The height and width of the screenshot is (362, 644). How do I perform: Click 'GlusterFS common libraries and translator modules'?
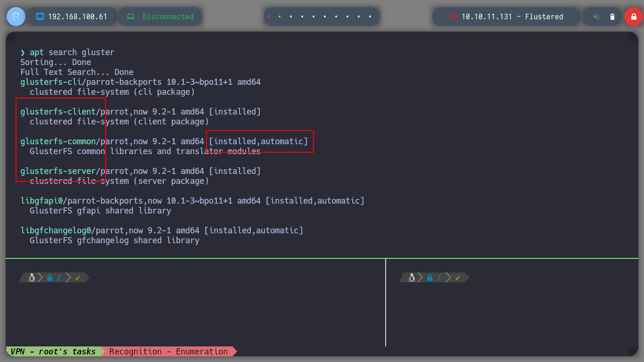click(x=145, y=151)
